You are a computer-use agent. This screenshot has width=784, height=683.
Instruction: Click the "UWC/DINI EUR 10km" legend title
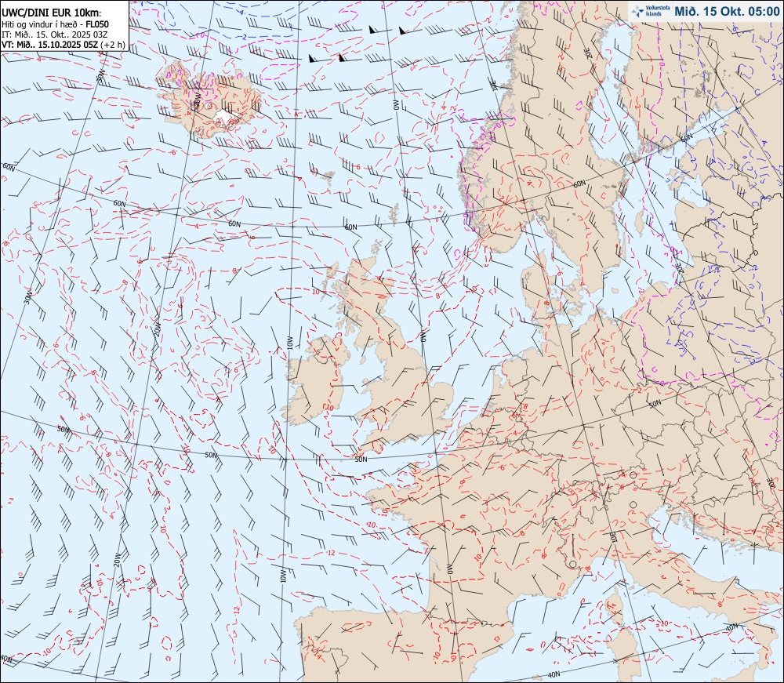click(x=51, y=13)
